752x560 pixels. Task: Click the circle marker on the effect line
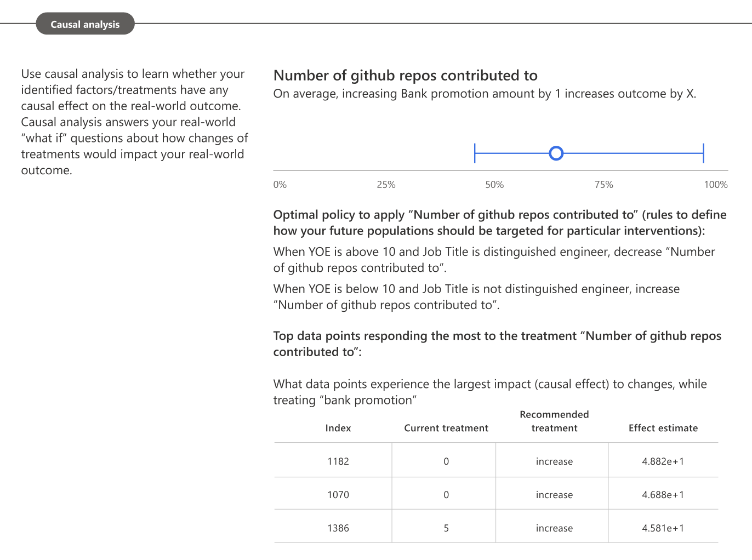point(556,153)
